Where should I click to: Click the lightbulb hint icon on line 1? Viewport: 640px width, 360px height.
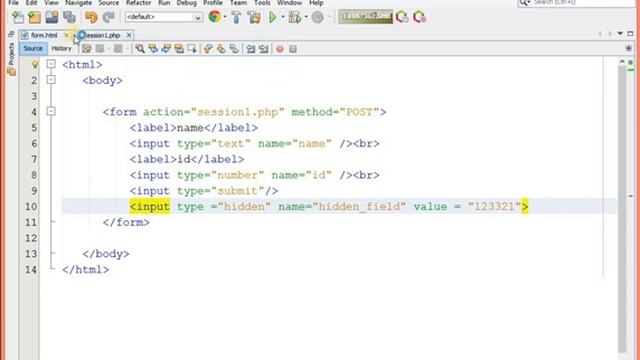click(35, 64)
